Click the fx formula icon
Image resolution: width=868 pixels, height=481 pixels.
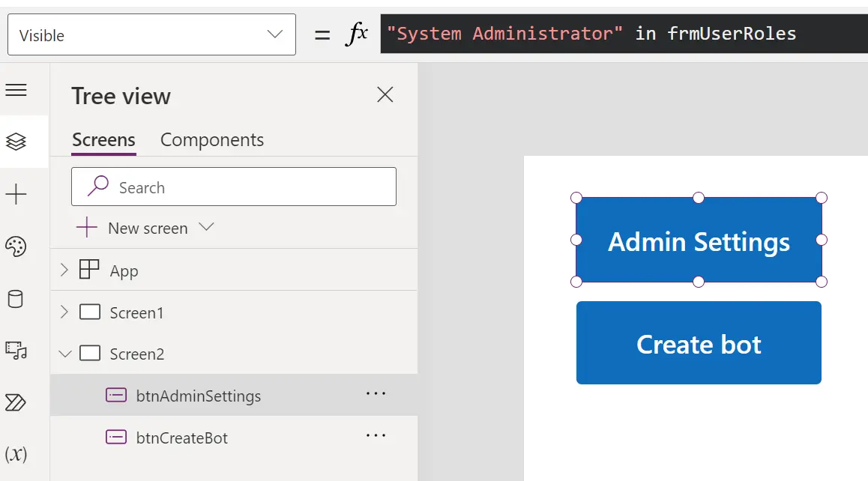358,33
